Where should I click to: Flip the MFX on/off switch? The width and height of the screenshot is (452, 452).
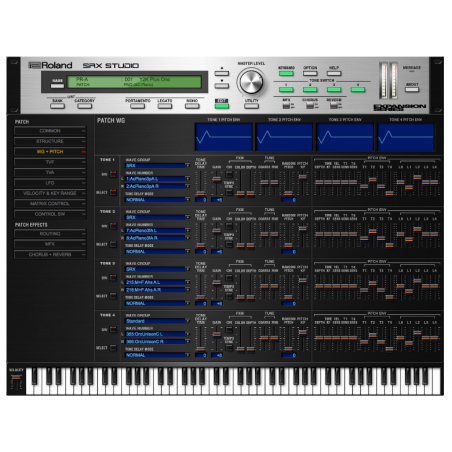[x=286, y=106]
